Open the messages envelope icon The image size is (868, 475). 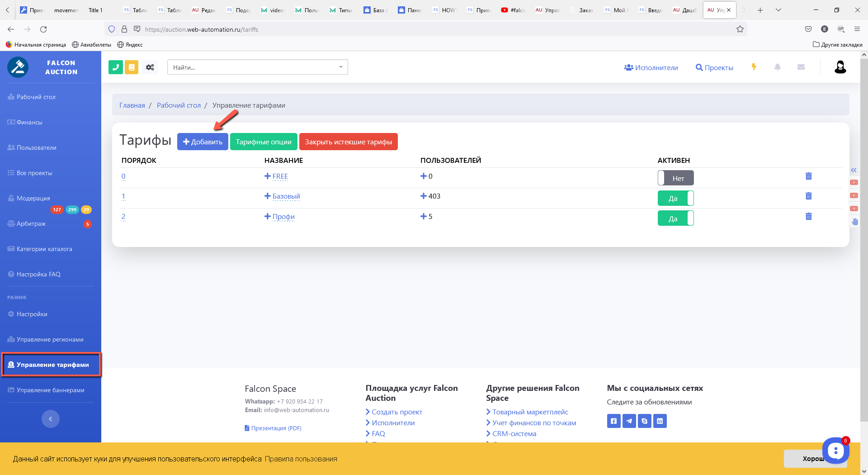pyautogui.click(x=801, y=67)
